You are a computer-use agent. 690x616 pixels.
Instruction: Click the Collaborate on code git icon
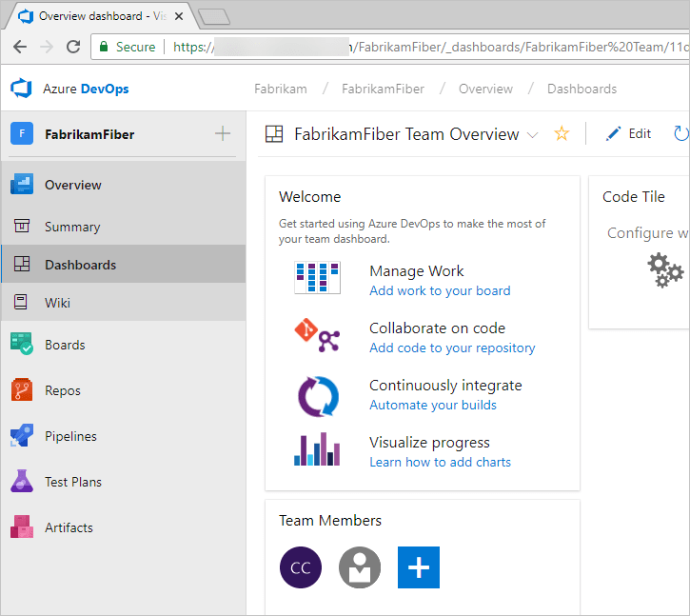tap(317, 335)
